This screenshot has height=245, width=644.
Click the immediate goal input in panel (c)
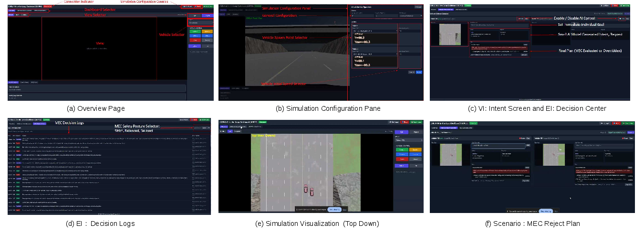[x=499, y=25]
